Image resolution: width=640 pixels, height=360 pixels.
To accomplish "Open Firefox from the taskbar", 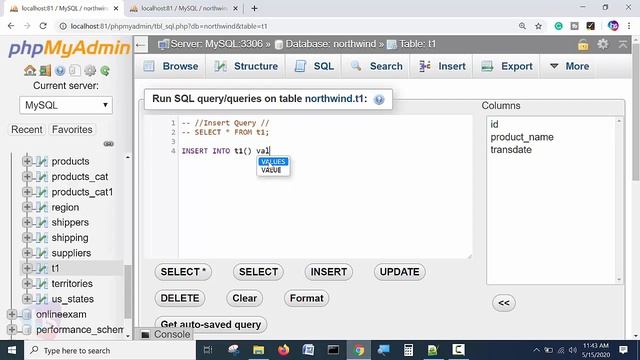I will tap(283, 350).
